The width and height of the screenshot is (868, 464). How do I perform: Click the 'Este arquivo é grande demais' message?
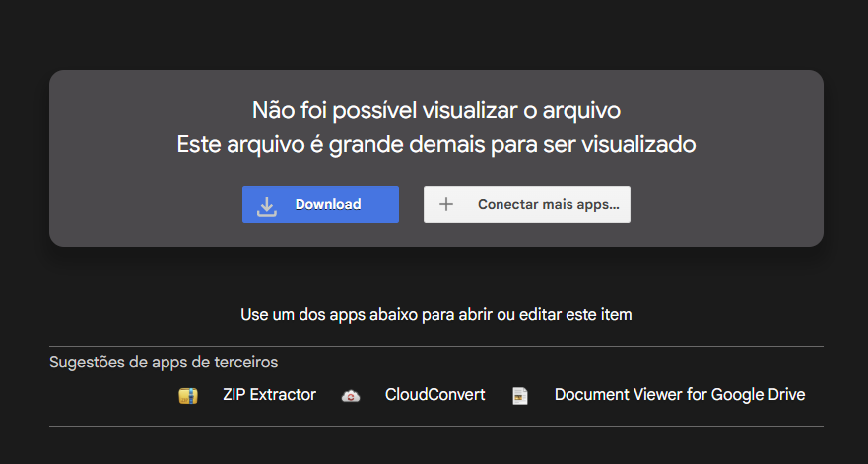point(435,144)
